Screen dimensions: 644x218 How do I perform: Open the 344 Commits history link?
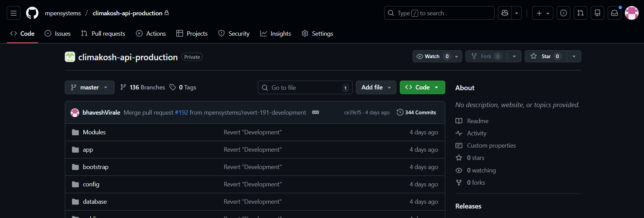pos(416,113)
